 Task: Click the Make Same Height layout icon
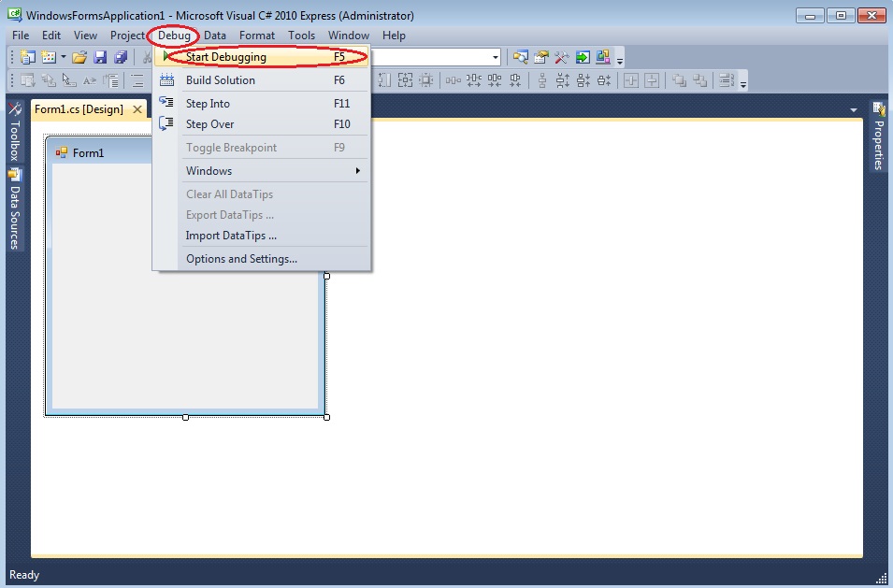click(384, 80)
